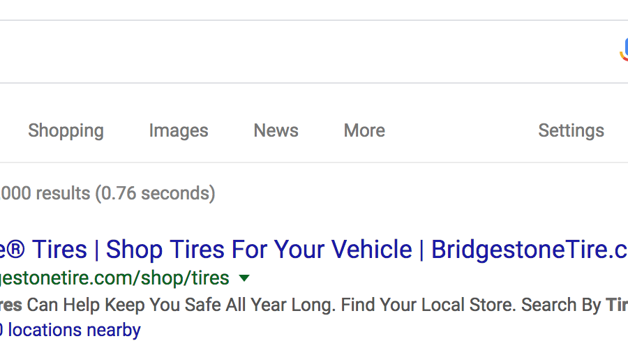Expand green arrow beside bridgestonetire.com/shop/tires URL
Image resolution: width=628 pixels, height=364 pixels.
point(244,278)
